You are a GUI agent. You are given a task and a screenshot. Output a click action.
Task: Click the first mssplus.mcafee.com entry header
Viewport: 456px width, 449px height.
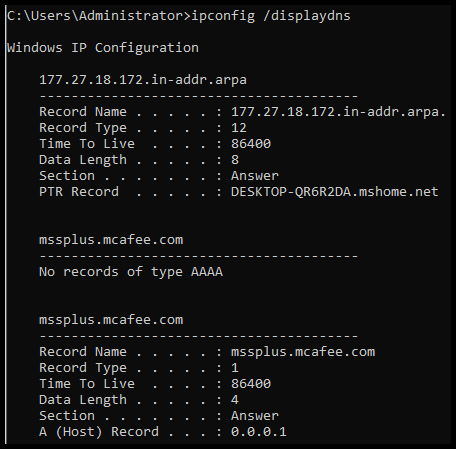111,240
